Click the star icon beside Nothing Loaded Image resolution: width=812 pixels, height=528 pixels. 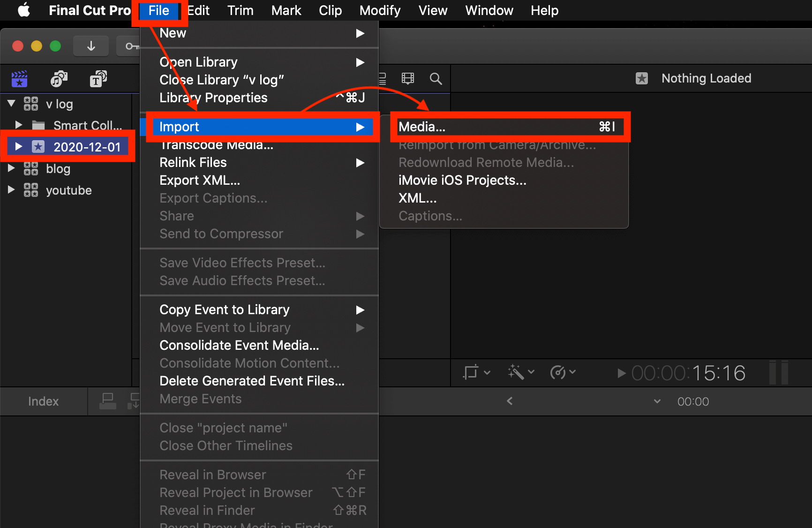click(x=642, y=78)
